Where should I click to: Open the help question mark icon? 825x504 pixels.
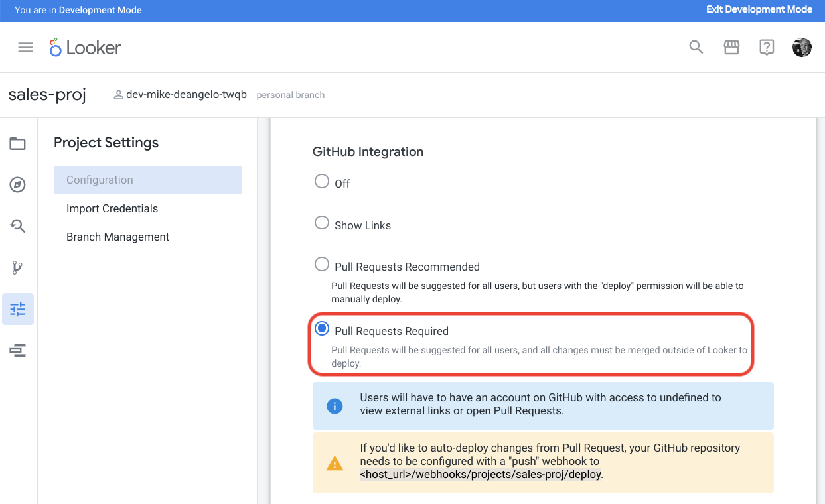(x=767, y=47)
